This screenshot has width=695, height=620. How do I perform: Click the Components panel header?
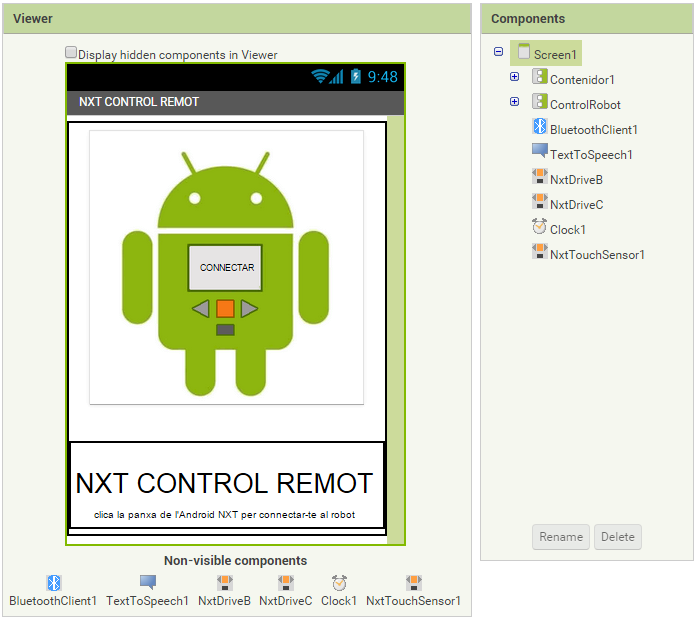(x=587, y=19)
